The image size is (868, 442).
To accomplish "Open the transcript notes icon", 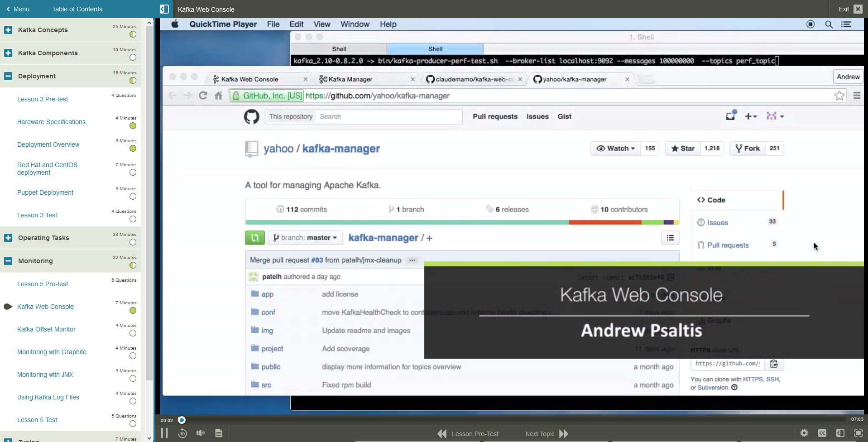I will click(x=219, y=433).
